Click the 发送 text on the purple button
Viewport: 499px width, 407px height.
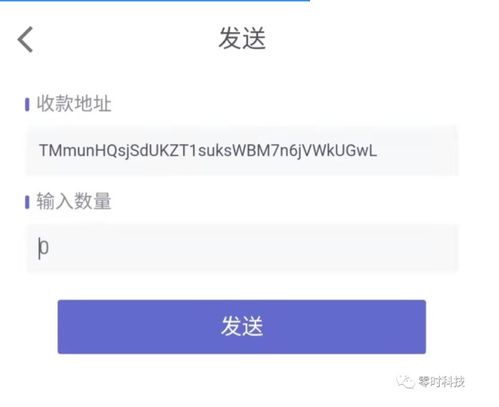(x=242, y=326)
